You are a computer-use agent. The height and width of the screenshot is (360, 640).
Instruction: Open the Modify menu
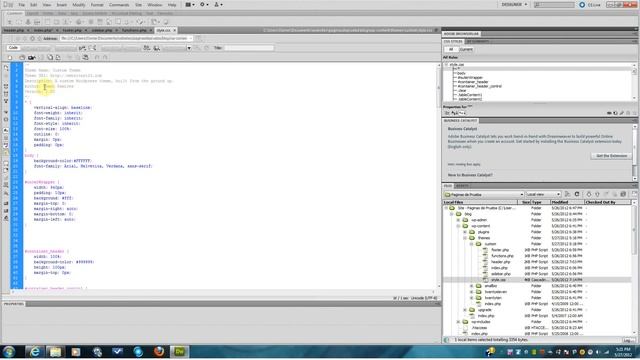point(79,5)
